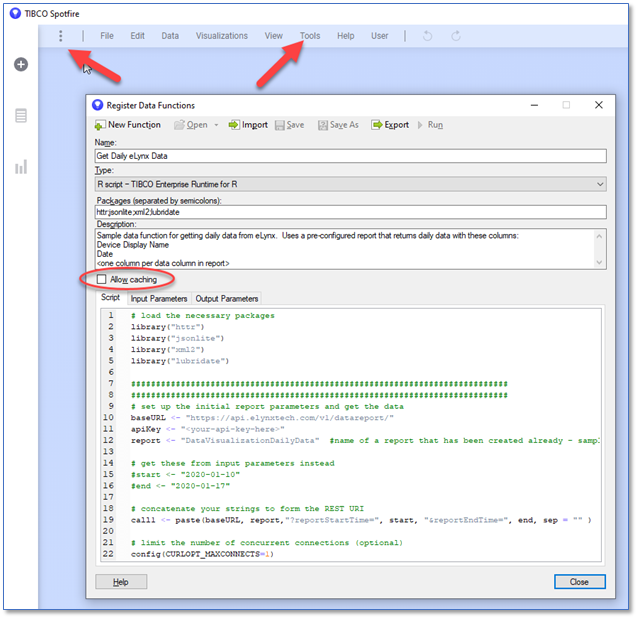Viewport: 638px width, 619px height.
Task: Open the bar chart visualizations sidebar icon
Action: pyautogui.click(x=21, y=167)
